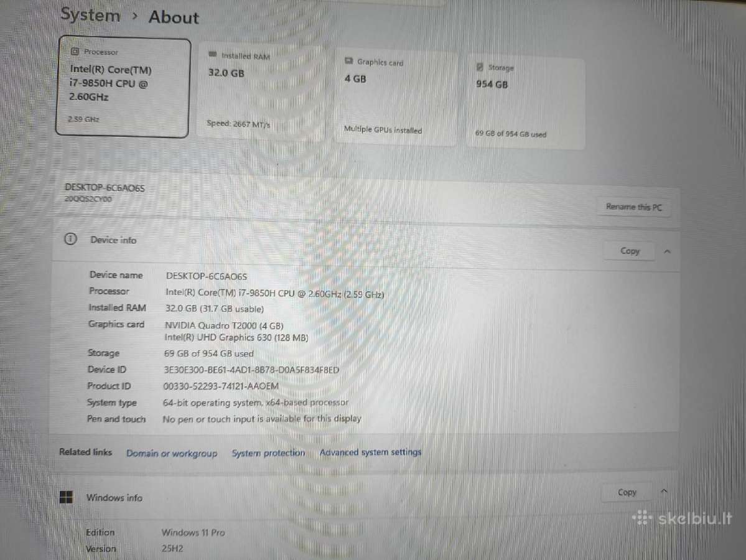Click the Speed: 2667 MT/s text
The height and width of the screenshot is (560, 746).
(x=238, y=124)
